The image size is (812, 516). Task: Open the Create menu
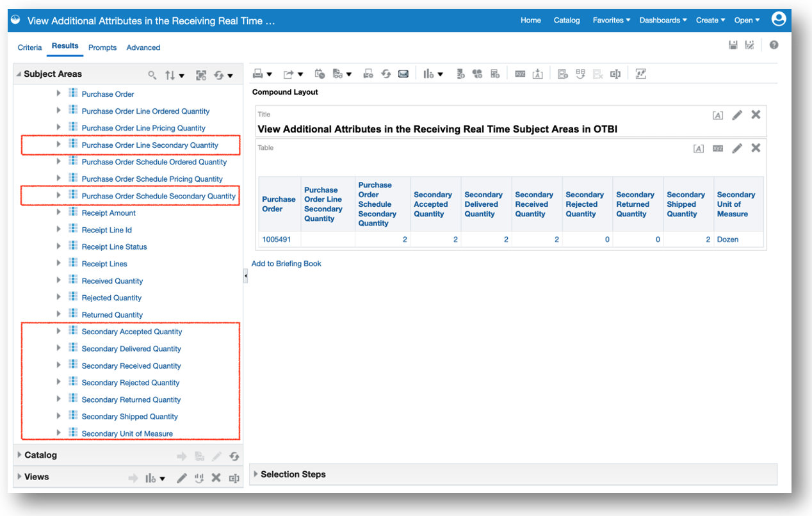[x=711, y=20]
